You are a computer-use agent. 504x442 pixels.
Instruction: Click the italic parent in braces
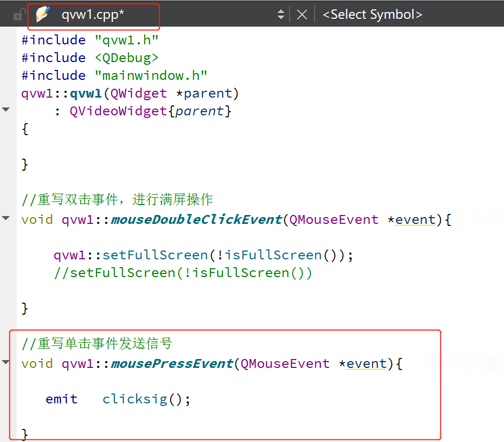pyautogui.click(x=199, y=112)
